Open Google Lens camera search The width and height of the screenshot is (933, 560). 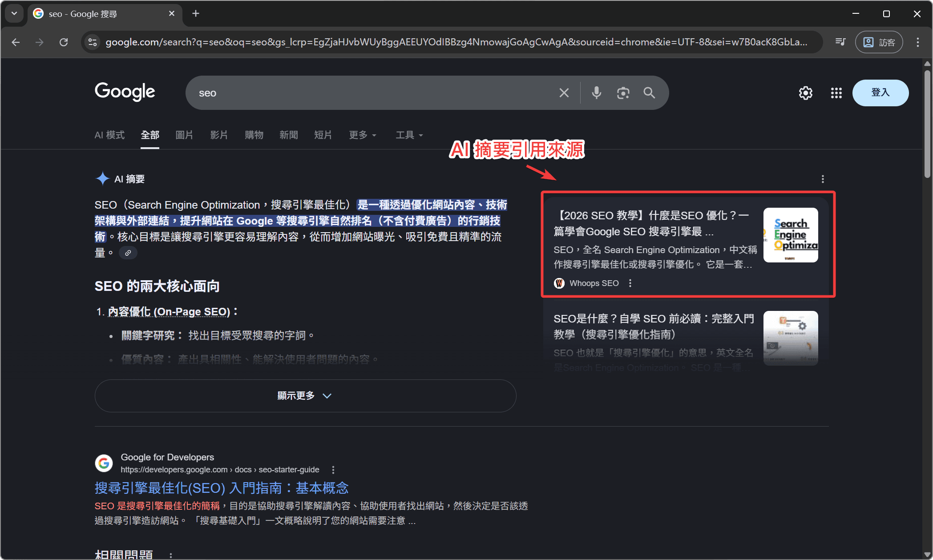pyautogui.click(x=623, y=93)
